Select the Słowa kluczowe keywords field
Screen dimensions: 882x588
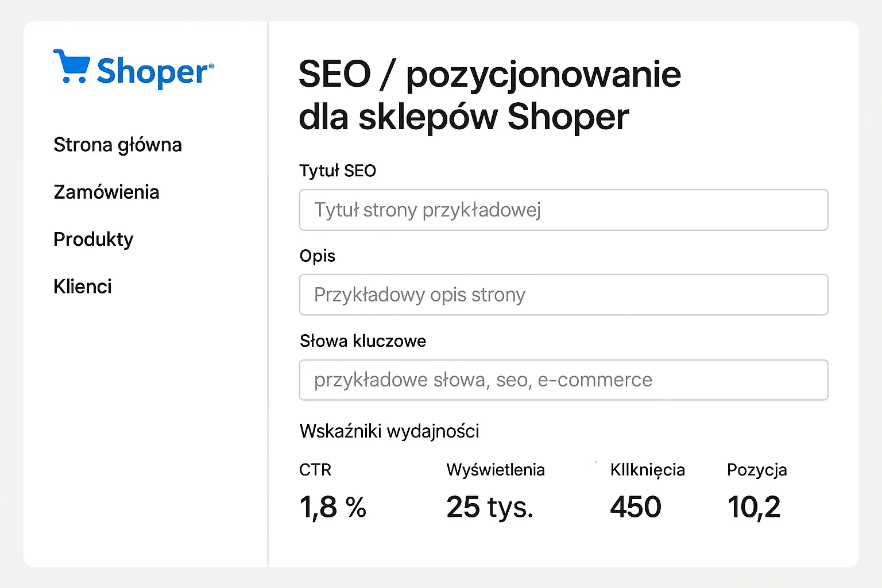(563, 380)
